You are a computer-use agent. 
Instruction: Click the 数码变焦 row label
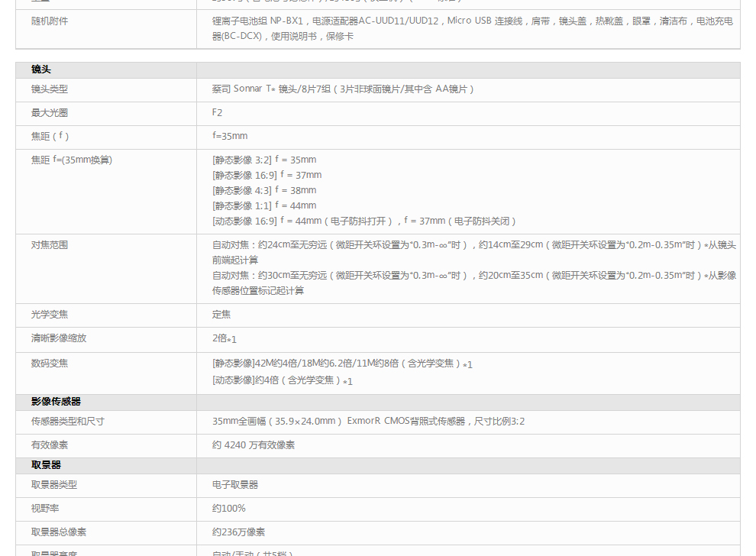[x=50, y=364]
